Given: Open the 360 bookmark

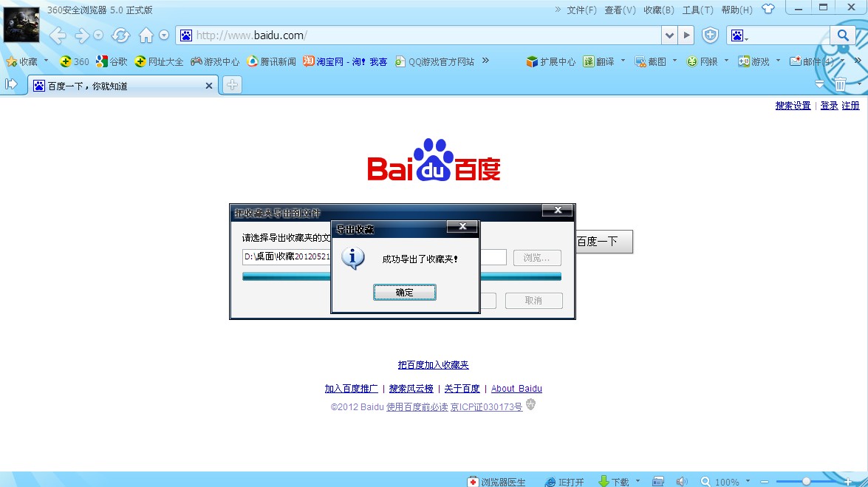Looking at the screenshot, I should 74,61.
